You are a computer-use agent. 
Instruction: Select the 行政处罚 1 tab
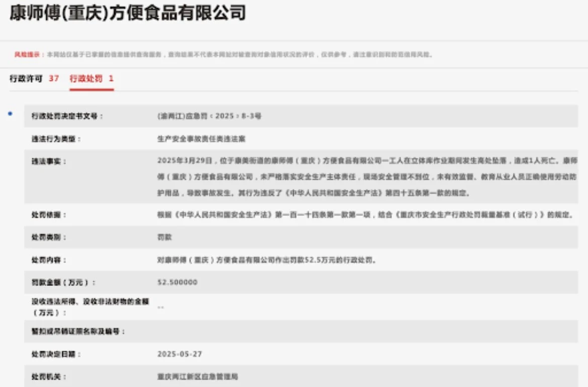91,79
